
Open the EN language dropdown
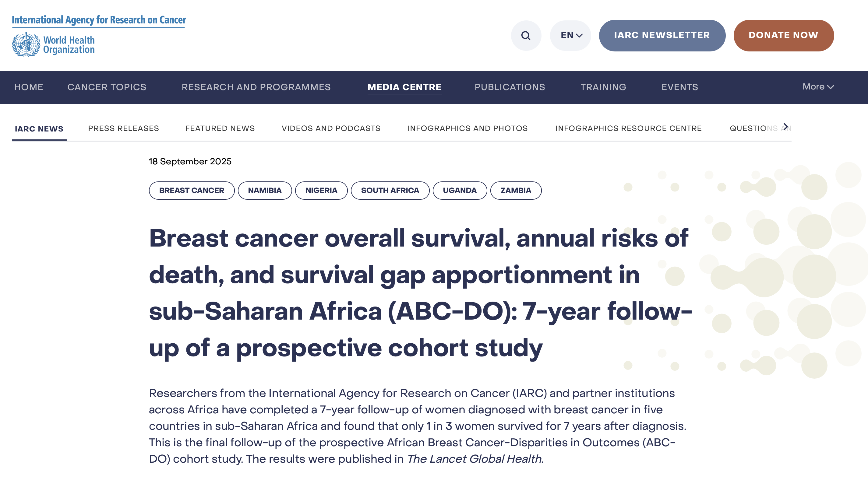tap(571, 35)
